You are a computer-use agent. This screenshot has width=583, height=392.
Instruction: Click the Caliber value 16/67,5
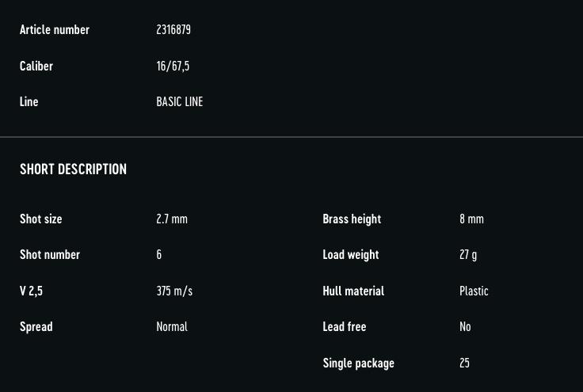[x=173, y=66]
